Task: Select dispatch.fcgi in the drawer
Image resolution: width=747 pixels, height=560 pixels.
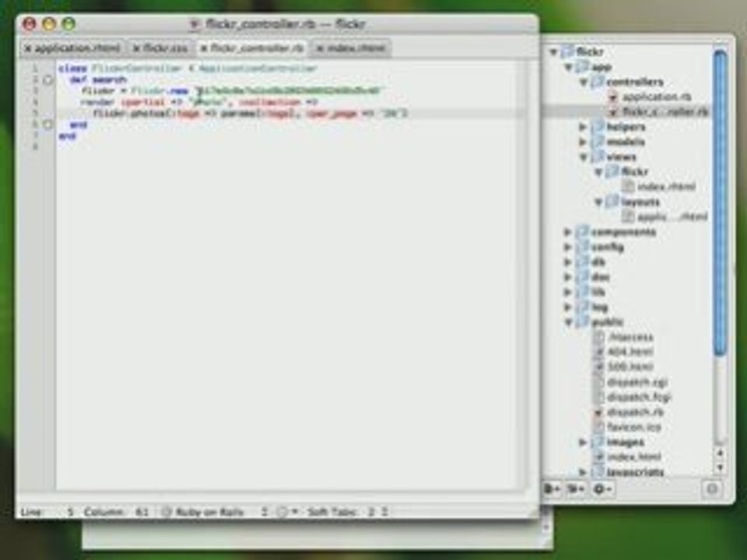Action: [x=640, y=397]
